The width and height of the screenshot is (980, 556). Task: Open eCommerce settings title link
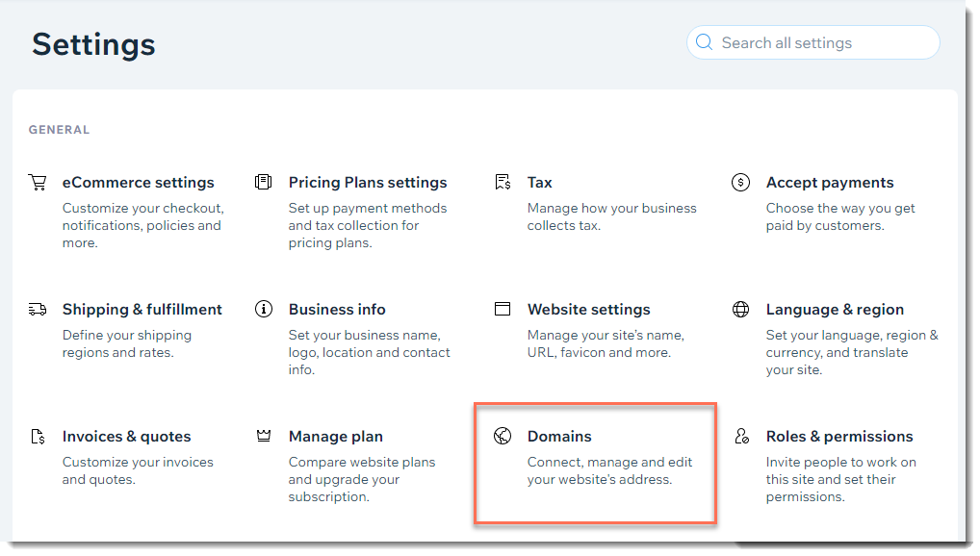(138, 183)
